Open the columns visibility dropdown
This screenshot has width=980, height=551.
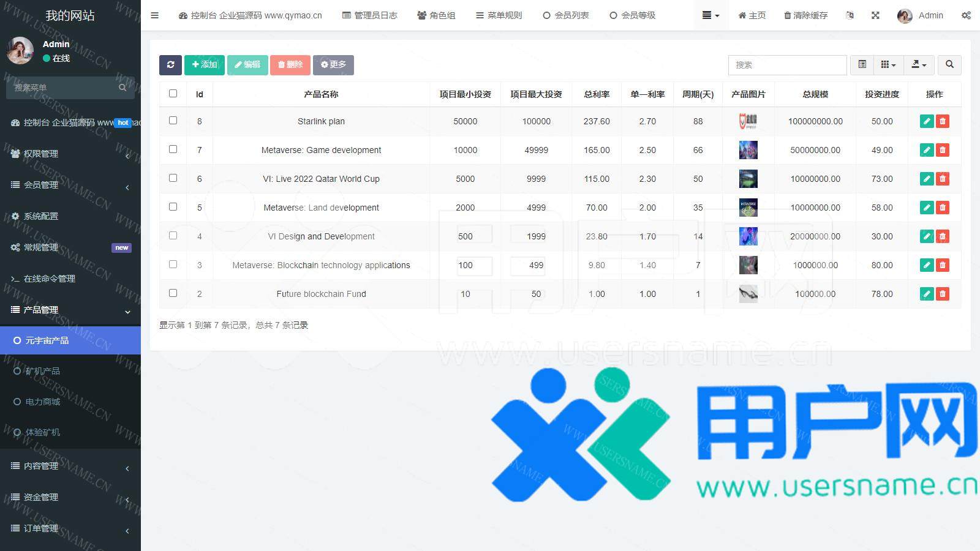(x=888, y=65)
